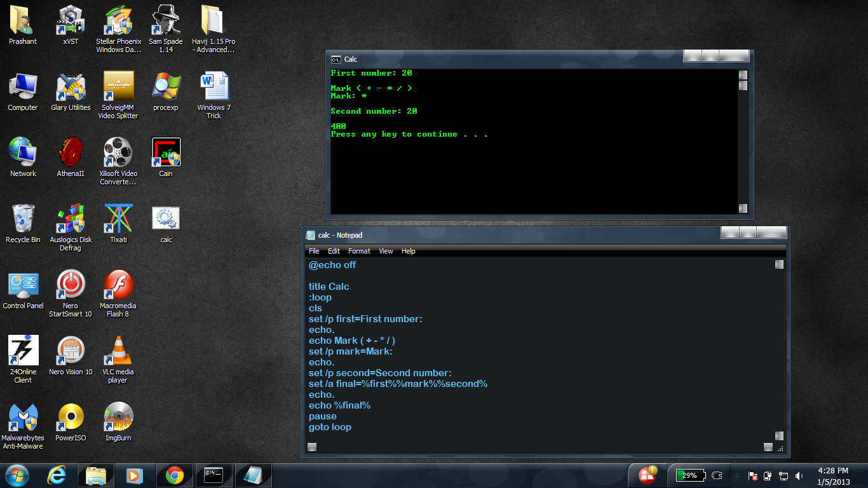
Task: Check the 29% battery level indicator
Action: [689, 475]
